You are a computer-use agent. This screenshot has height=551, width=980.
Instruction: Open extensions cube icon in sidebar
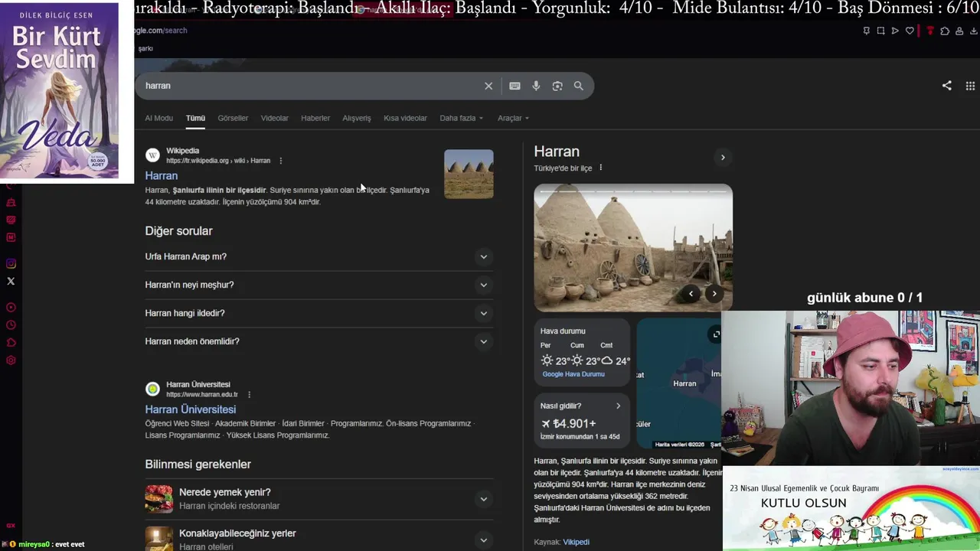click(x=11, y=343)
